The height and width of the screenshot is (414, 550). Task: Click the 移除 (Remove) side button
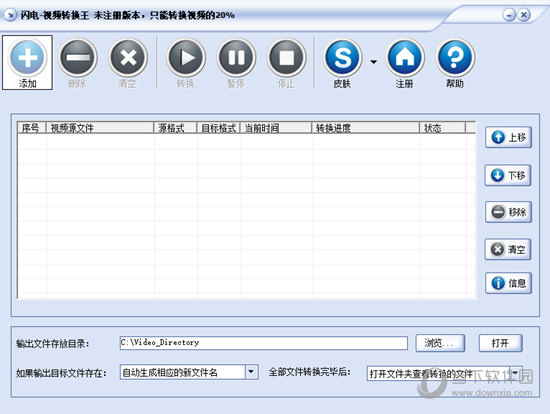point(509,212)
